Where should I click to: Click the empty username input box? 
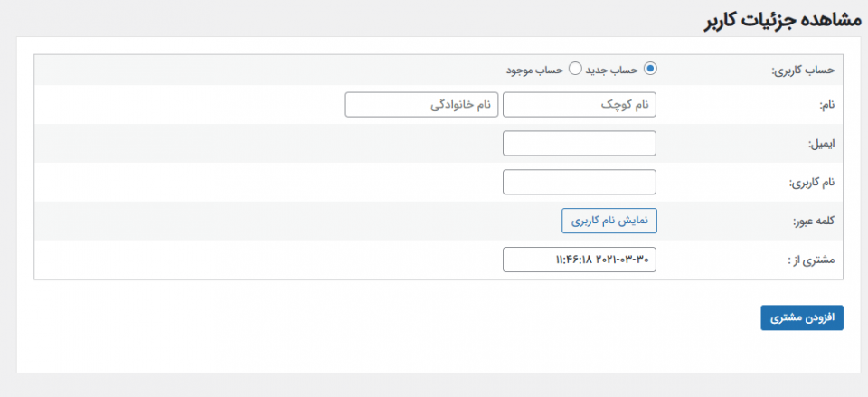(579, 182)
